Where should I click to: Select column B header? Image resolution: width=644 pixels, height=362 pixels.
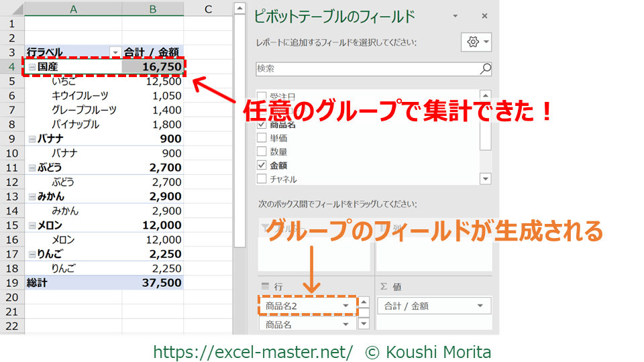pos(153,9)
